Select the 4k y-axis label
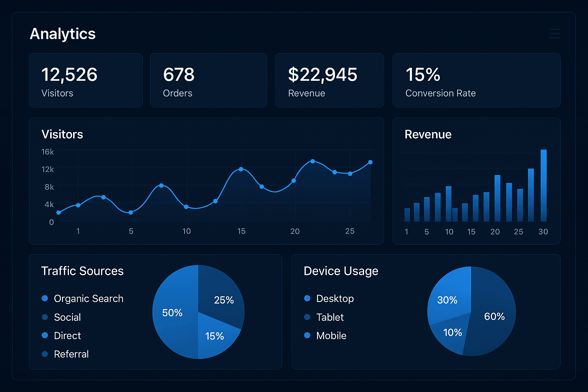The image size is (588, 392). [x=49, y=204]
